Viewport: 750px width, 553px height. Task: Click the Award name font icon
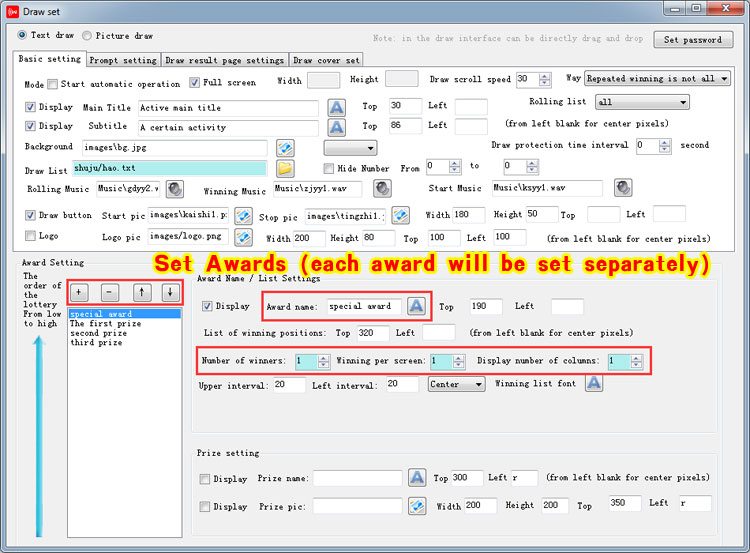tap(416, 306)
